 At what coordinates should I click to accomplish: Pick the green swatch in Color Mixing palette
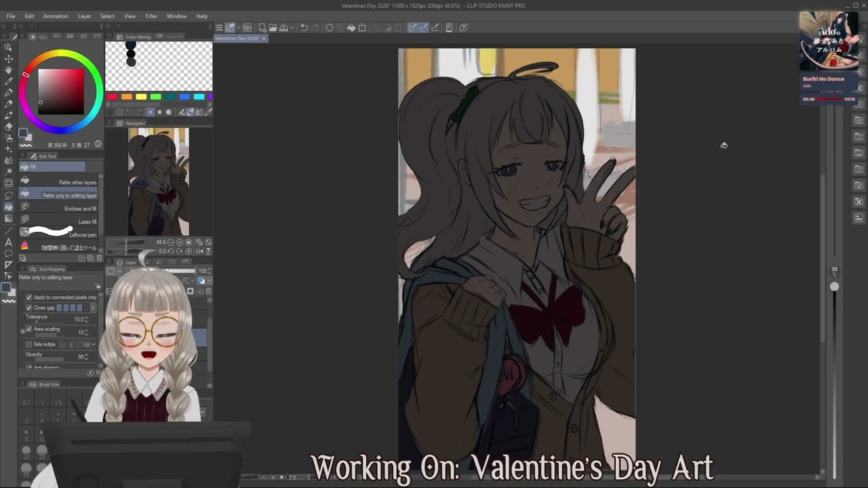[156, 96]
